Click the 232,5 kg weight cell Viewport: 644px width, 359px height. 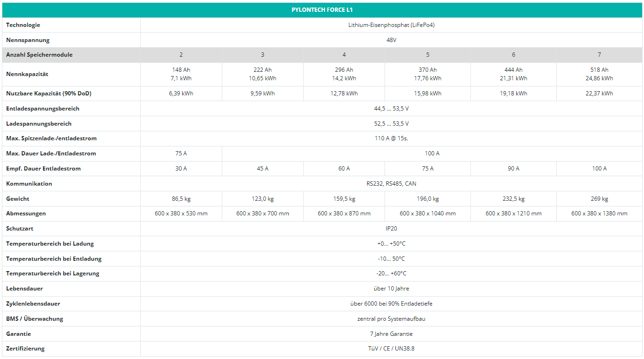pos(514,199)
